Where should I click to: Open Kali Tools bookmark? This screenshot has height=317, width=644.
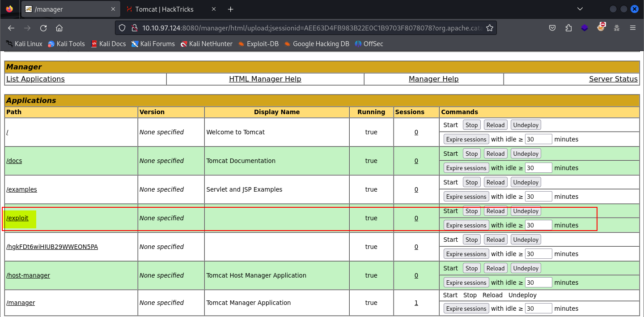click(66, 44)
